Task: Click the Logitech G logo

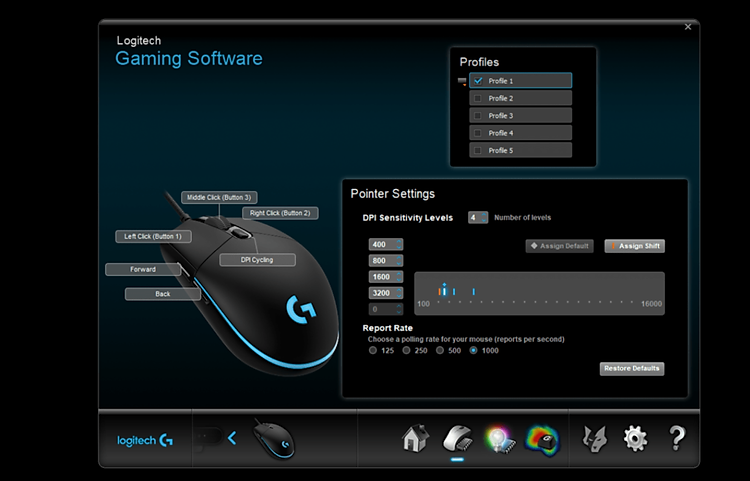Action: pyautogui.click(x=145, y=440)
